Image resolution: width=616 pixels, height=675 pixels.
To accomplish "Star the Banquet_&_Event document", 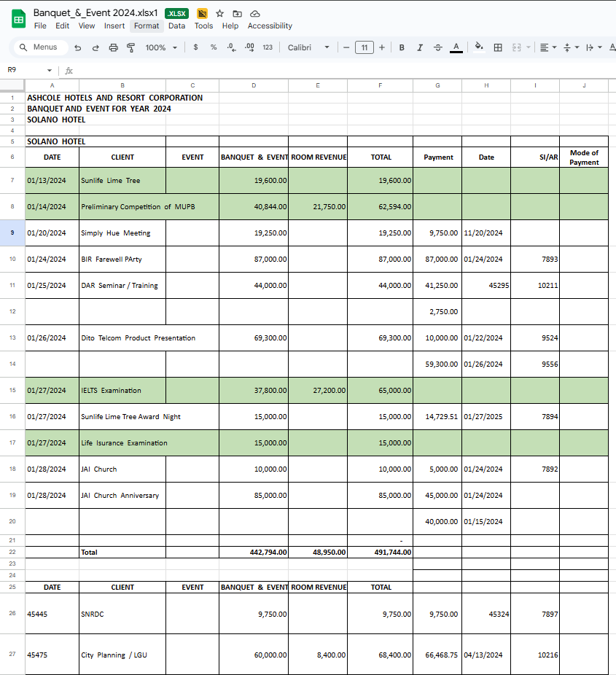I will (x=219, y=13).
